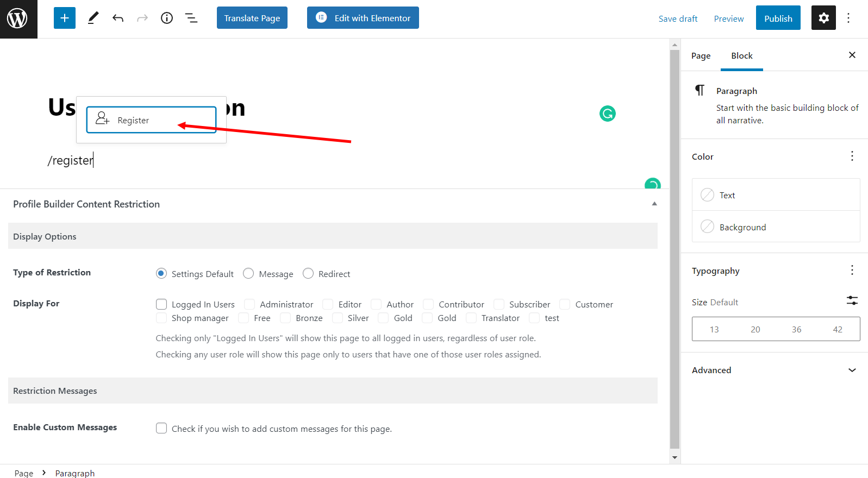Click Edit with Elementor button
Screen dimensions: 868x478
click(x=363, y=18)
